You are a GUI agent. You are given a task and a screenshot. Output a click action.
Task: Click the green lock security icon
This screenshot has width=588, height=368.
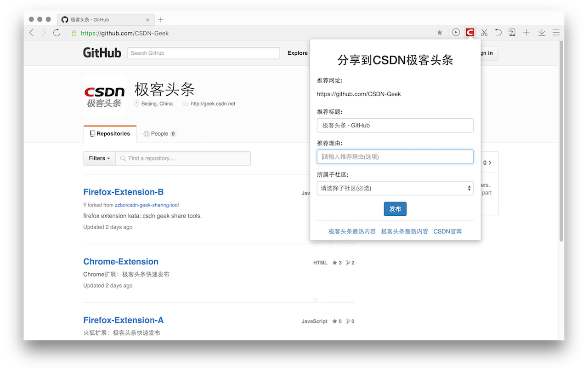tap(74, 33)
